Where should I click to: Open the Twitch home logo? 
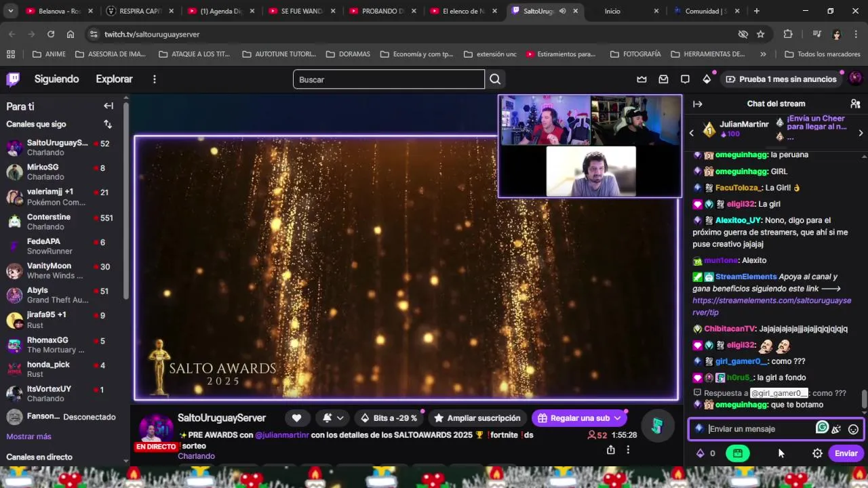pos(13,79)
